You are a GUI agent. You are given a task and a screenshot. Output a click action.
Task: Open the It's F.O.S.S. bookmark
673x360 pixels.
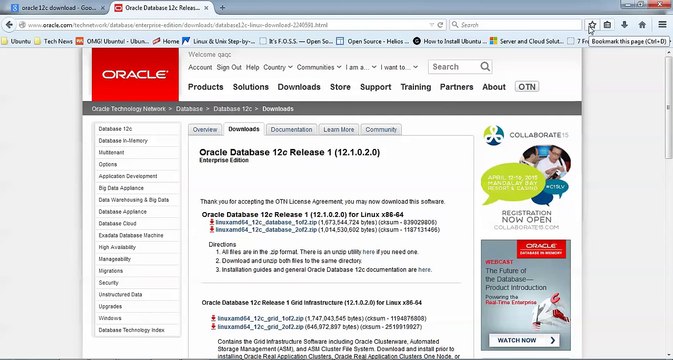(296, 41)
